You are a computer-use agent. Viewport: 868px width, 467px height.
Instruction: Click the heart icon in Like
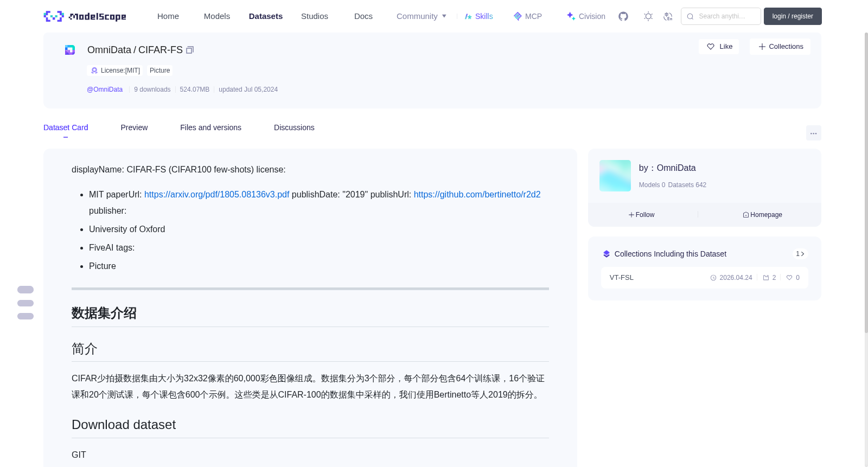[x=711, y=47]
